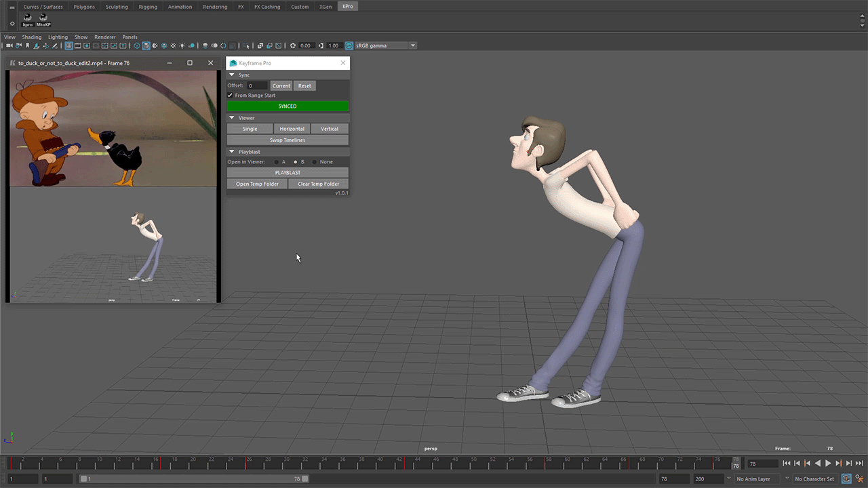Toggle the viewport grid icon
The image size is (868, 488).
click(x=68, y=46)
